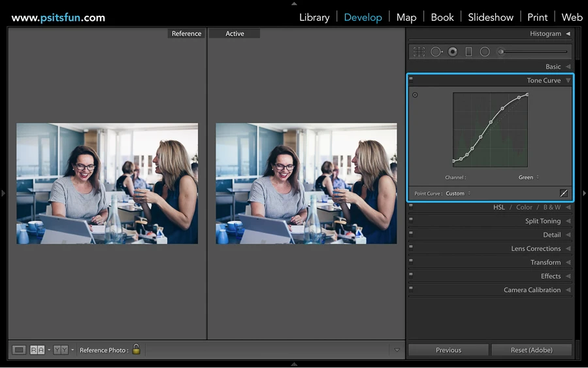This screenshot has height=368, width=588.
Task: Select the HSL tab in panel header
Action: click(x=498, y=207)
